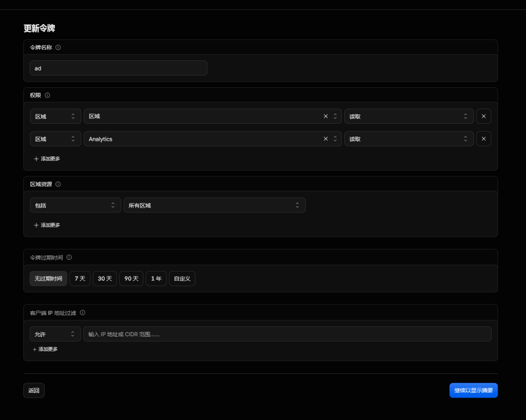
Task: Open the 读取 access dropdown in Analytics row
Action: (409, 139)
